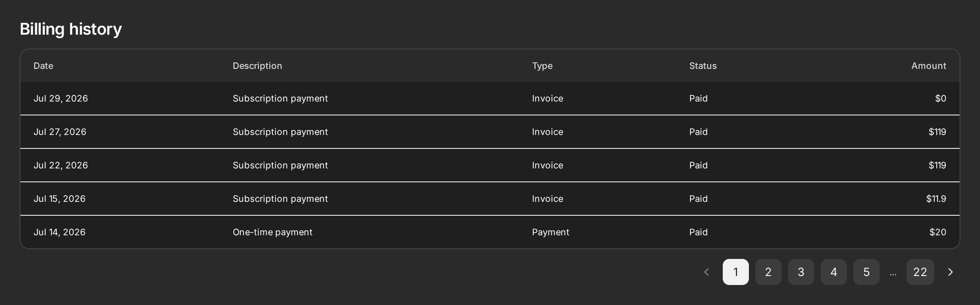Click the Billing history heading
Image resolution: width=980 pixels, height=305 pixels.
click(x=71, y=29)
